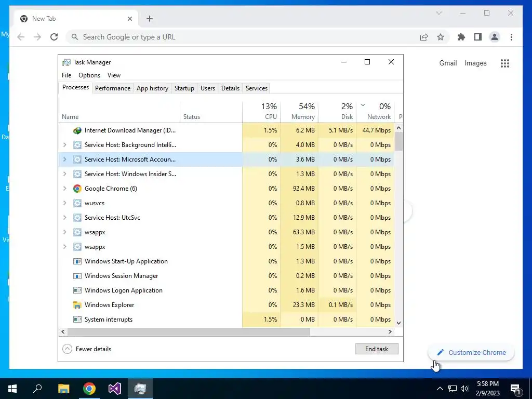This screenshot has width=532, height=399.
Task: Open Task Manager Options menu
Action: pyautogui.click(x=89, y=75)
